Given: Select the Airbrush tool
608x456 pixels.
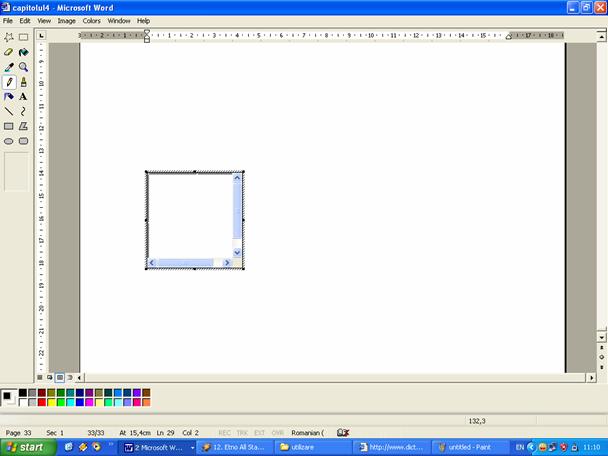Looking at the screenshot, I should click(9, 97).
